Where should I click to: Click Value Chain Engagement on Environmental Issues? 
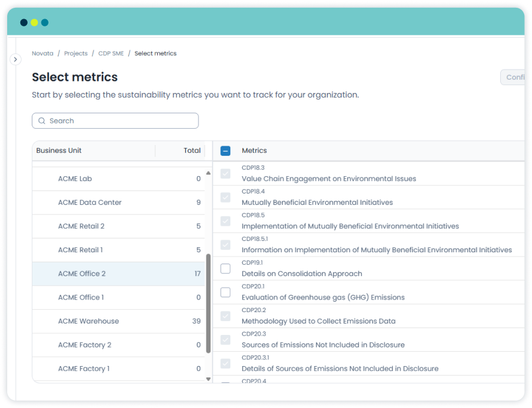coord(329,179)
